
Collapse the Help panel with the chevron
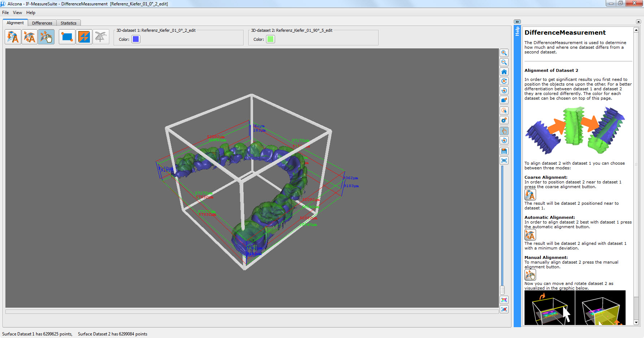click(517, 22)
